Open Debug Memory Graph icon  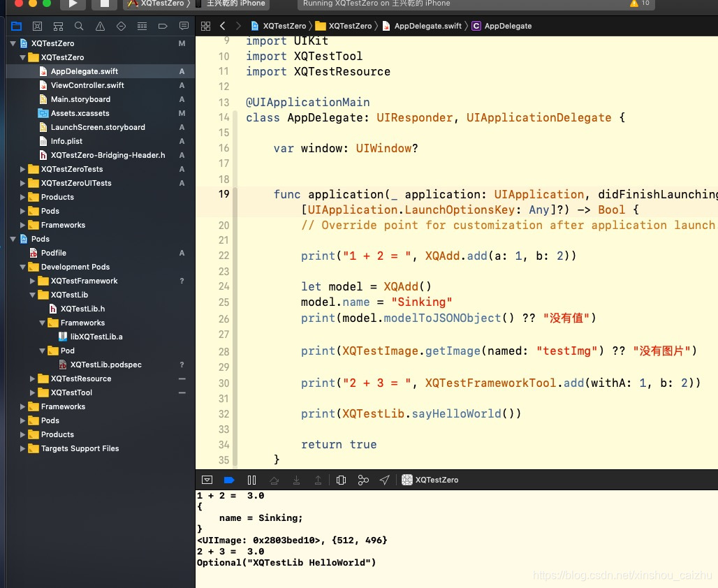tap(363, 480)
